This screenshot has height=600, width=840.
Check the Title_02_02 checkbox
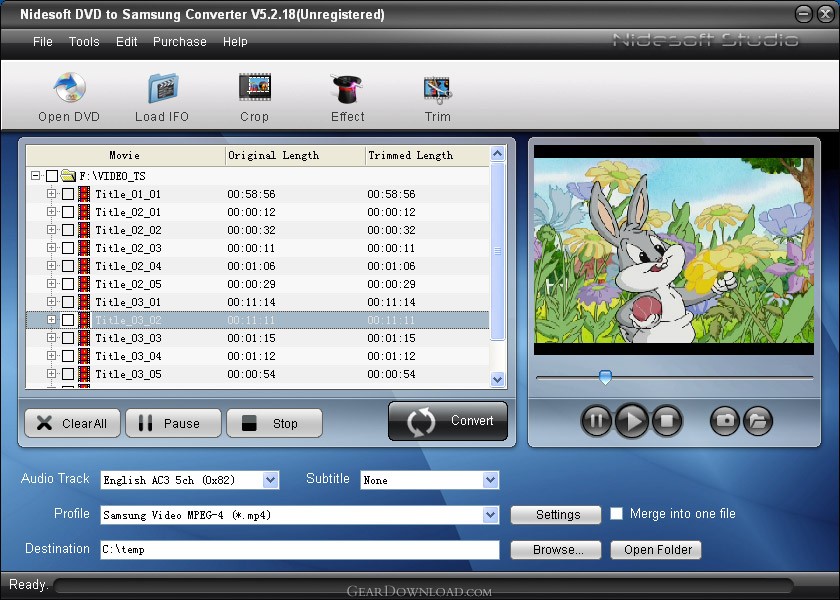68,230
